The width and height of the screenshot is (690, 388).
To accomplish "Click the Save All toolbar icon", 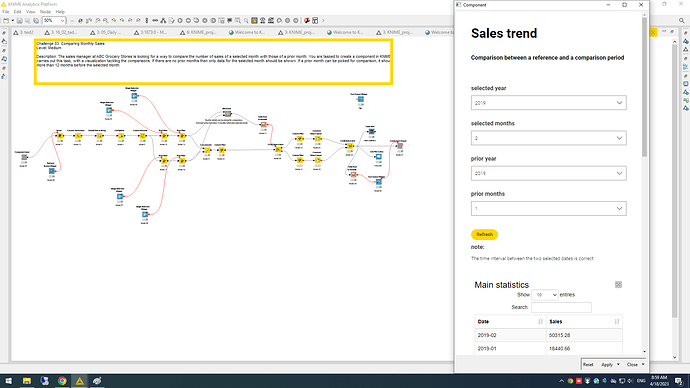I will [36, 21].
